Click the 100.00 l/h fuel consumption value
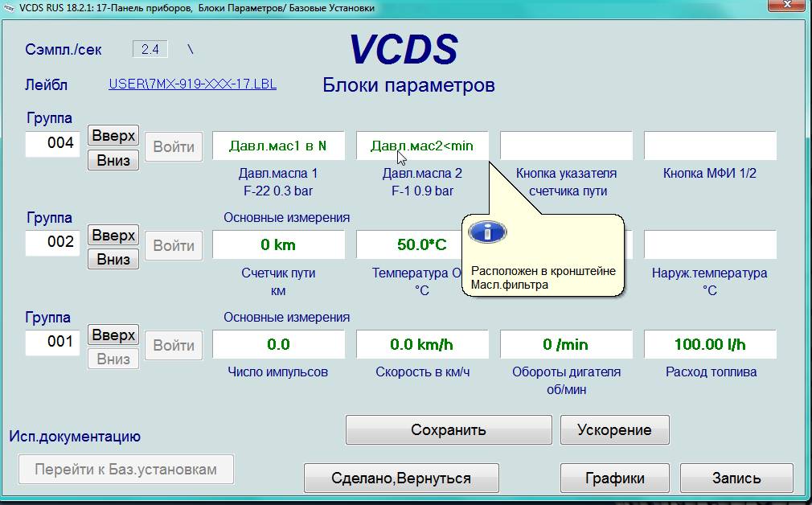The image size is (812, 505). pyautogui.click(x=710, y=345)
